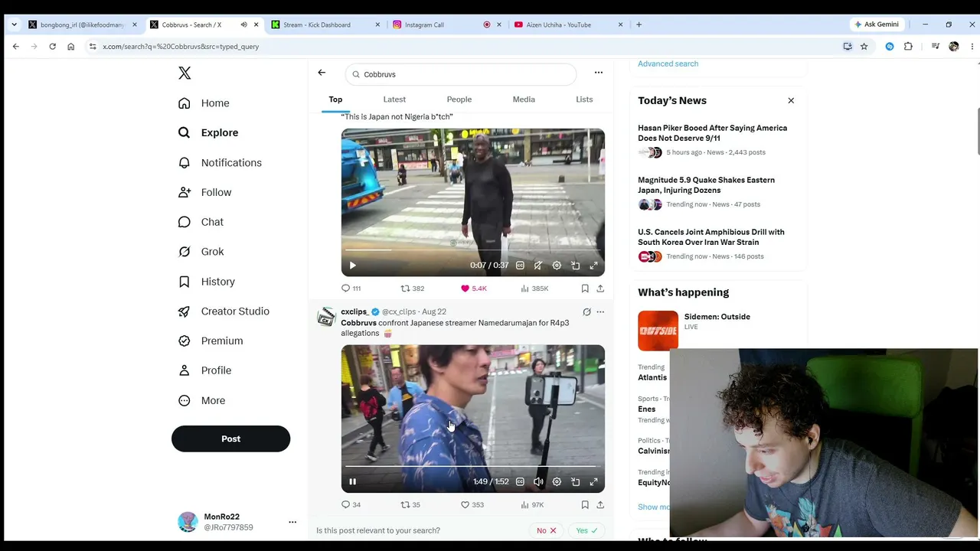Like the cxclips_ post with 353 likes
980x551 pixels.
tap(472, 505)
